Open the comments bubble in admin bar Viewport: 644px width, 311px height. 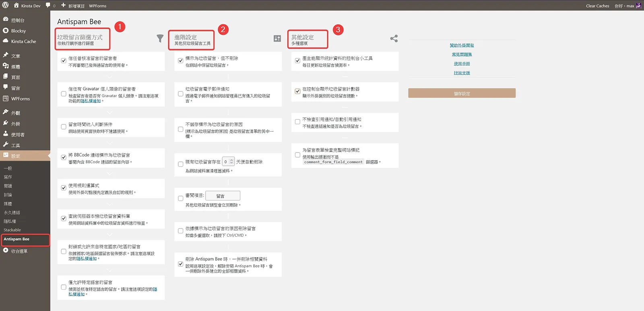tap(48, 6)
